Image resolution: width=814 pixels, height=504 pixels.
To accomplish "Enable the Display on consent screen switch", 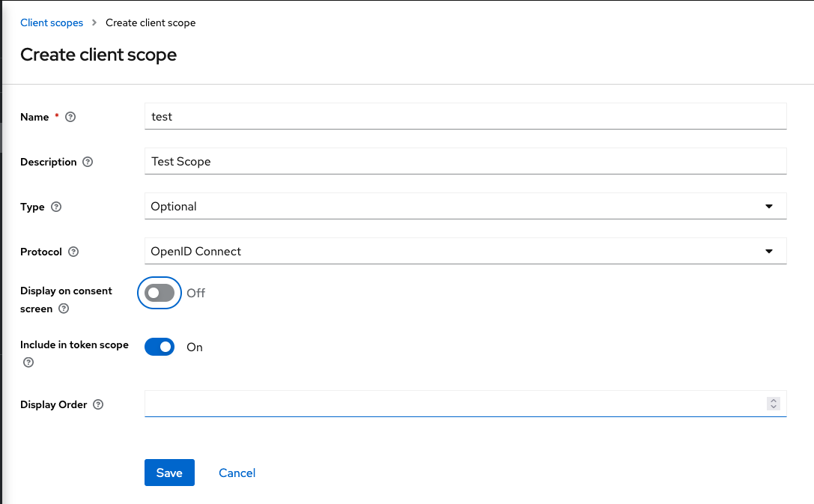I will pos(160,293).
